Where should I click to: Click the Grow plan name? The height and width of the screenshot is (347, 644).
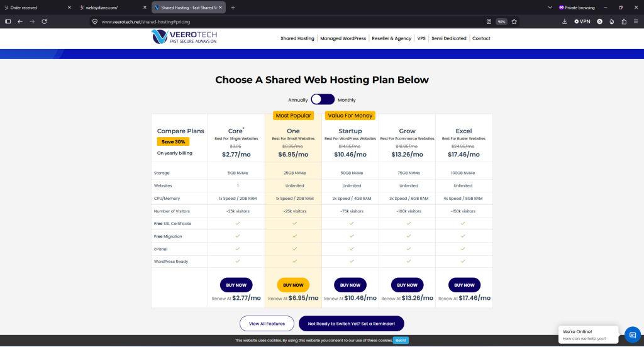click(407, 131)
